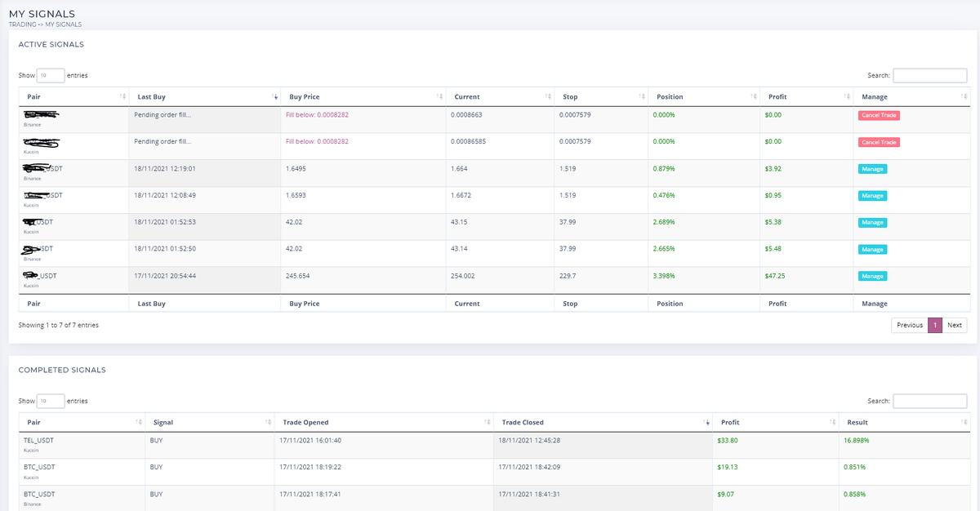
Task: Click the Active Signals entries count field
Action: click(x=51, y=75)
